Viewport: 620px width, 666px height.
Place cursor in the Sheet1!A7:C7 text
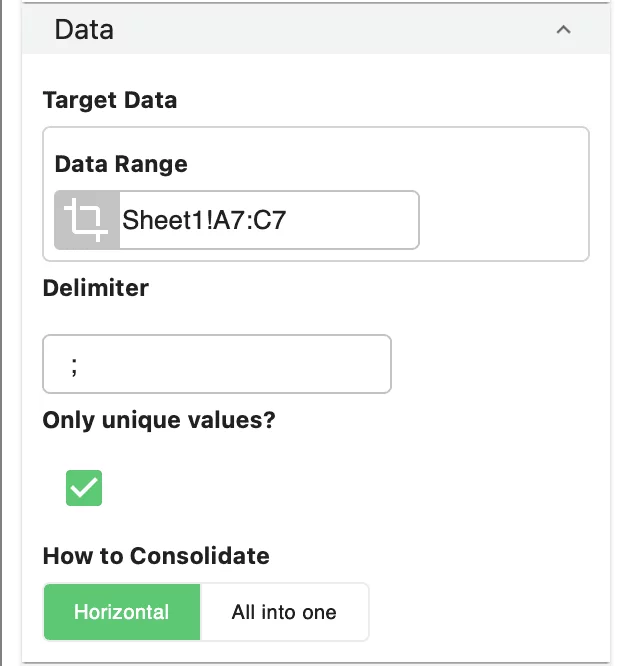pos(204,220)
